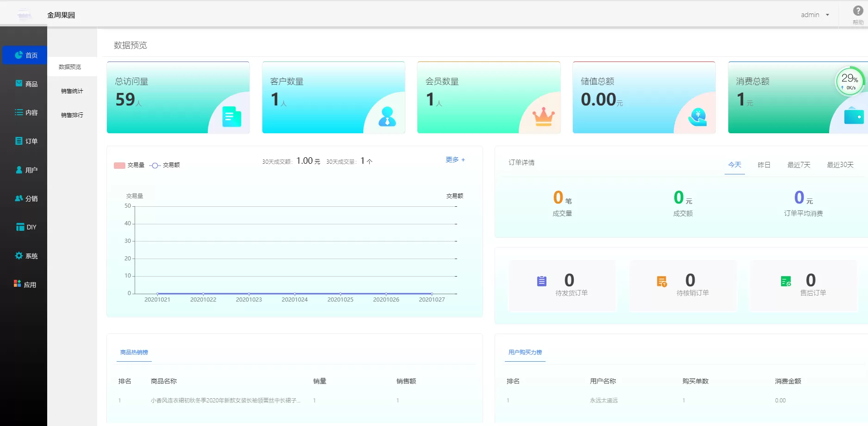Open the 系统 gear icon in sidebar

pos(19,256)
